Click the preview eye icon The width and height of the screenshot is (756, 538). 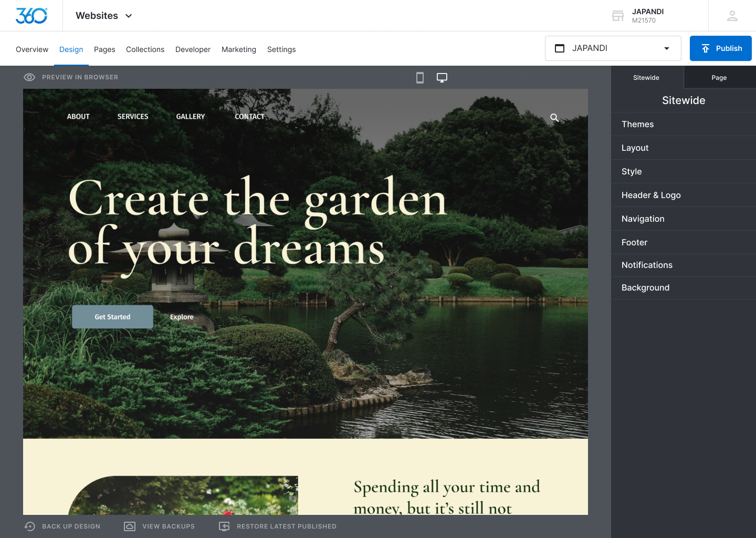tap(29, 77)
